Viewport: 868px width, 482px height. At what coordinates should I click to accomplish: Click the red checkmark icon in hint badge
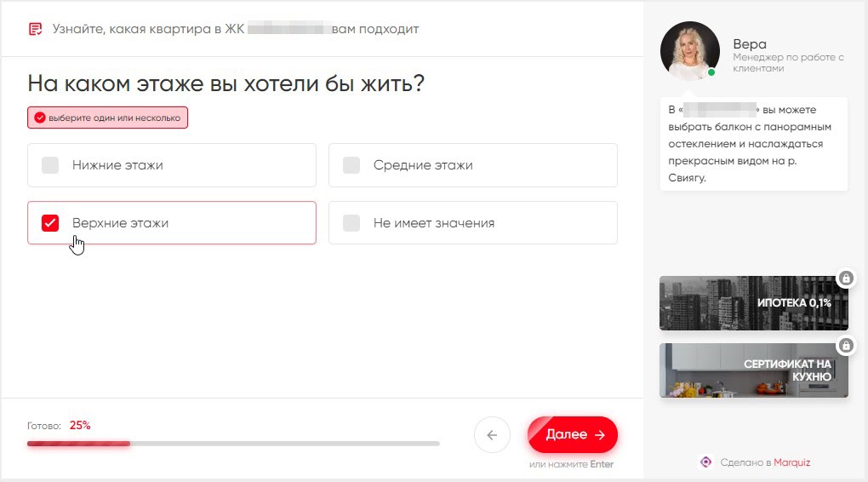[39, 118]
